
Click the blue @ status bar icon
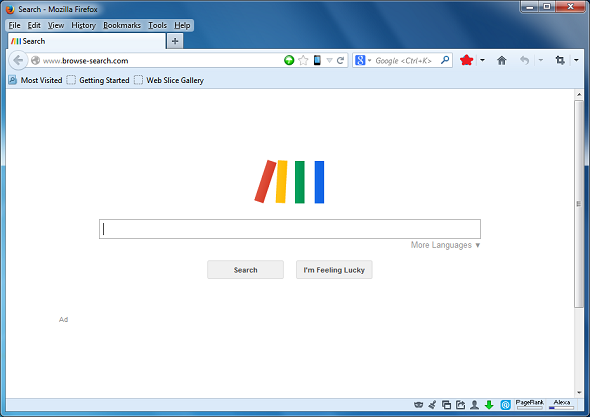(x=505, y=405)
